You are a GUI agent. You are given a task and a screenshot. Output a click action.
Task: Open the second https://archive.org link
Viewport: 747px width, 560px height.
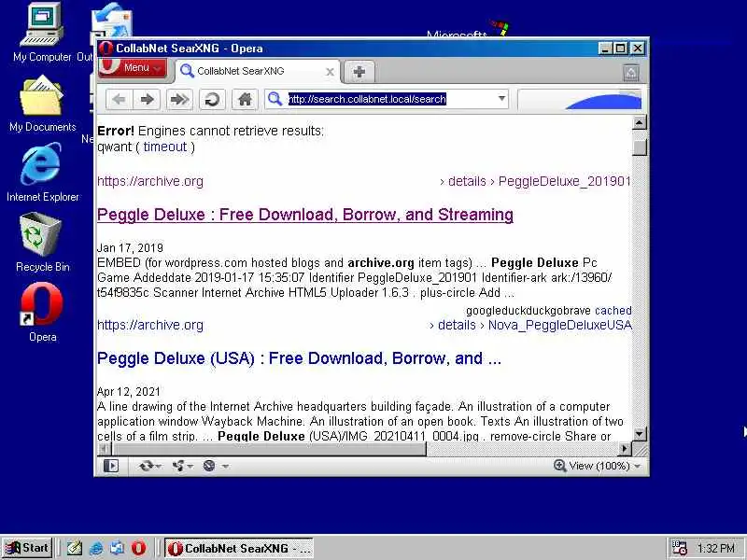click(x=150, y=325)
